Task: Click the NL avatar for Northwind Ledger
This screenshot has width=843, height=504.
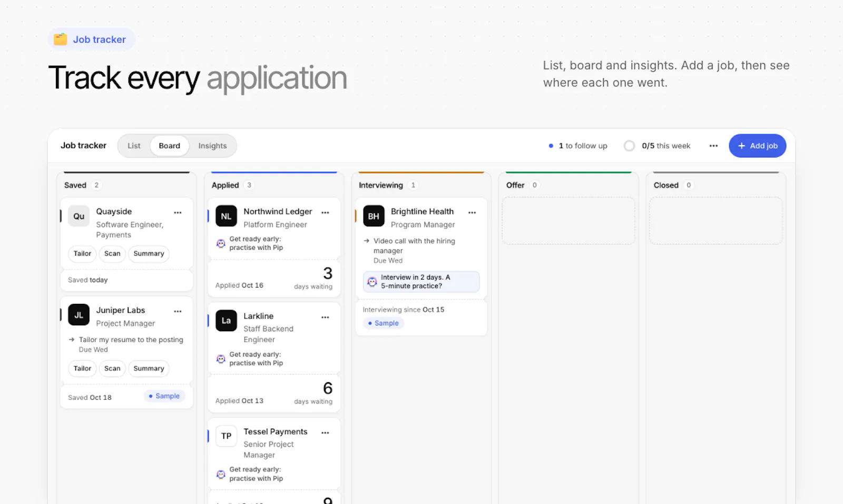Action: 226,216
